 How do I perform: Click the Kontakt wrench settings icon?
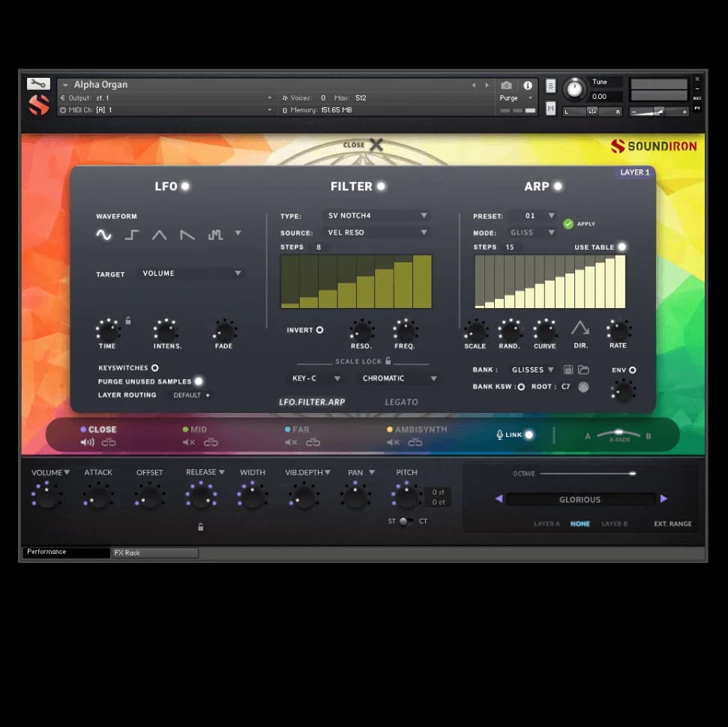(x=38, y=84)
